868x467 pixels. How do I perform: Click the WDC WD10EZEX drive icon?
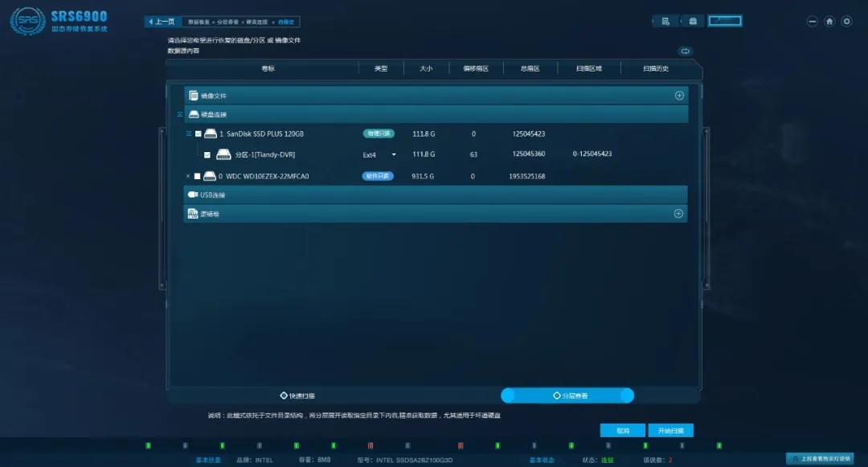pos(209,176)
